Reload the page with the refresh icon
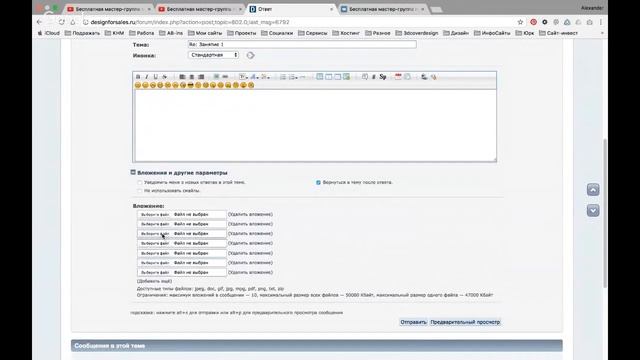The height and width of the screenshot is (360, 640). click(x=61, y=22)
